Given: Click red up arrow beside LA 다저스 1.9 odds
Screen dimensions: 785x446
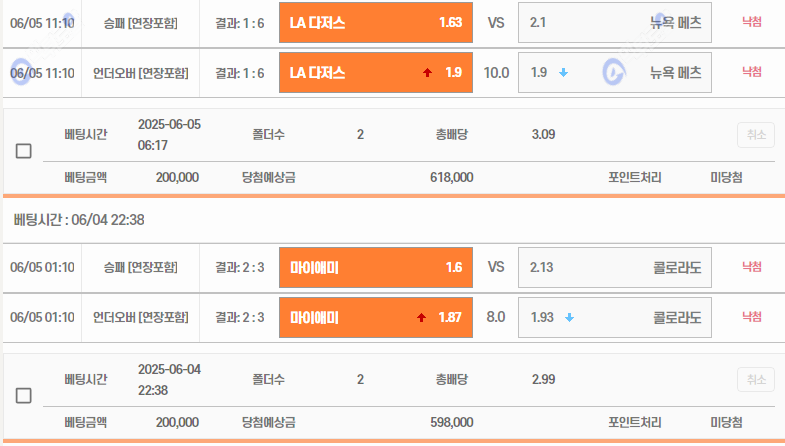Looking at the screenshot, I should 427,73.
